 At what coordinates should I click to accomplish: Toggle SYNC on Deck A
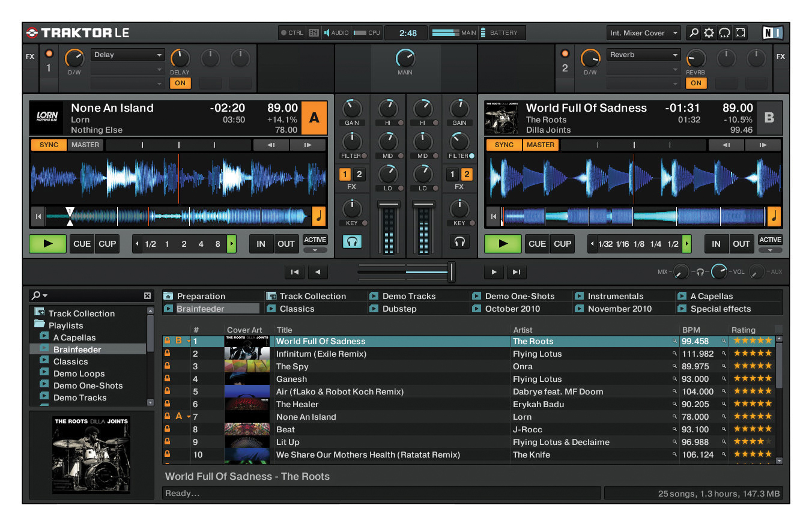49,145
